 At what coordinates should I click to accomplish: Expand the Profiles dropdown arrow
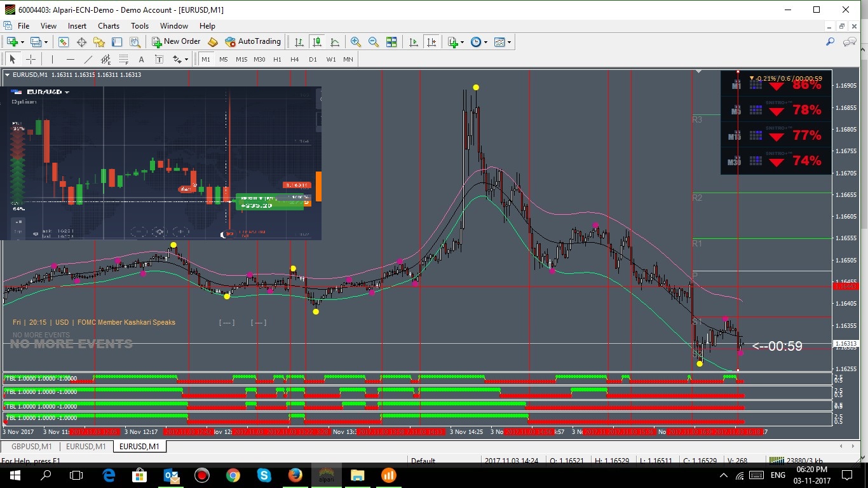46,42
